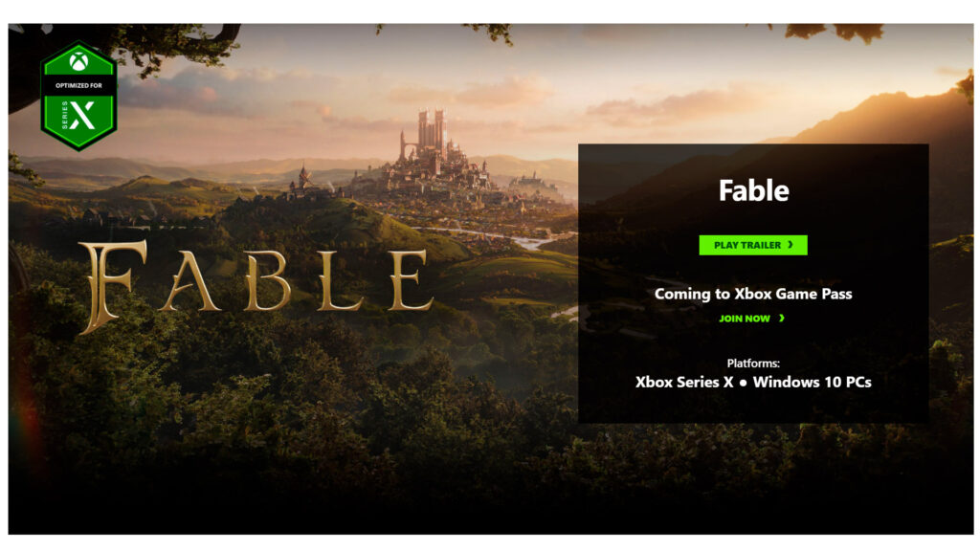Click the Xbox sphere logo on the badge
The height and width of the screenshot is (551, 980).
pyautogui.click(x=78, y=62)
